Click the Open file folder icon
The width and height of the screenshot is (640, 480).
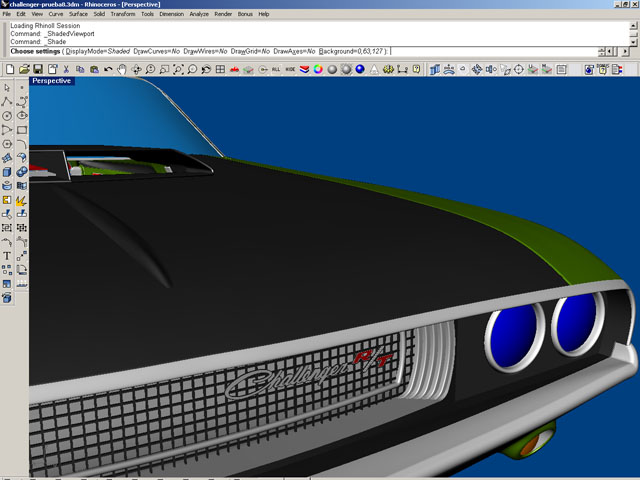click(24, 69)
